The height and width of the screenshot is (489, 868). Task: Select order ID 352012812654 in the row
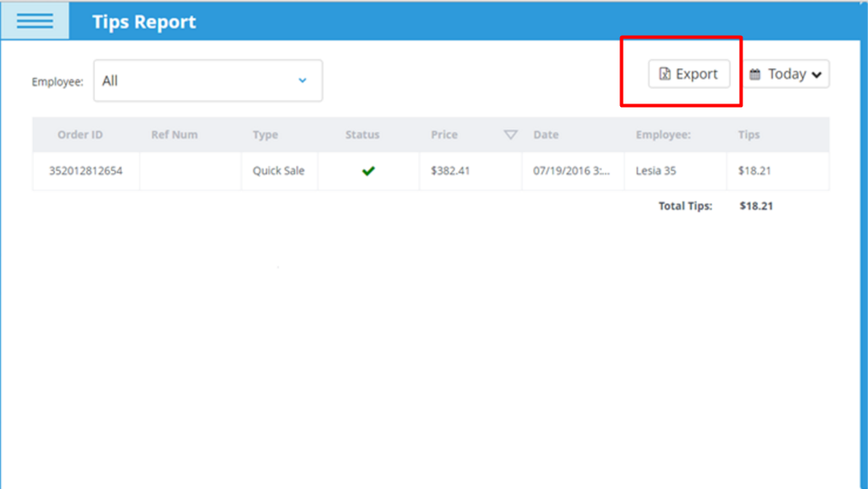[85, 171]
